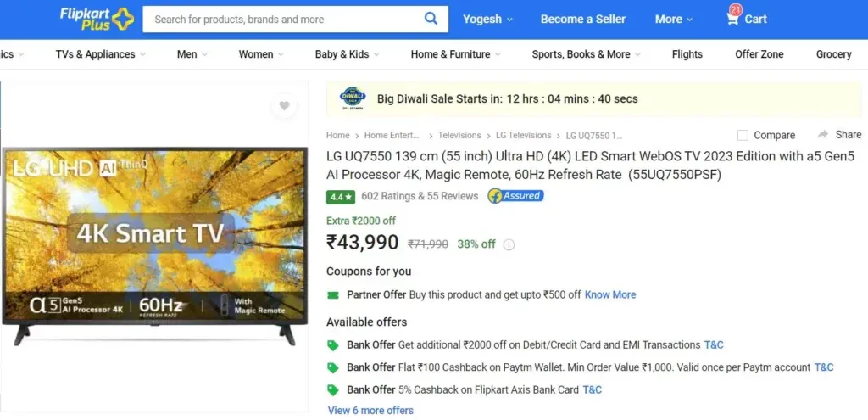
Task: Open T&C for Axis Bank Card offer
Action: pos(592,390)
